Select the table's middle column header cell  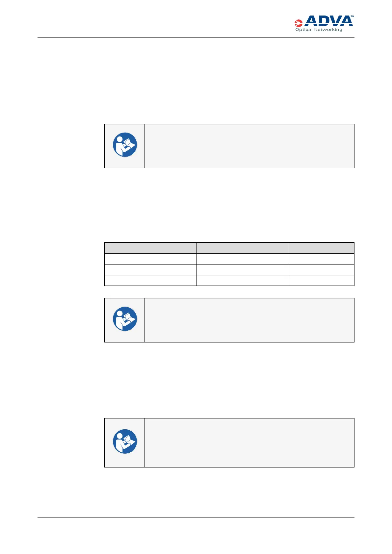click(x=243, y=248)
